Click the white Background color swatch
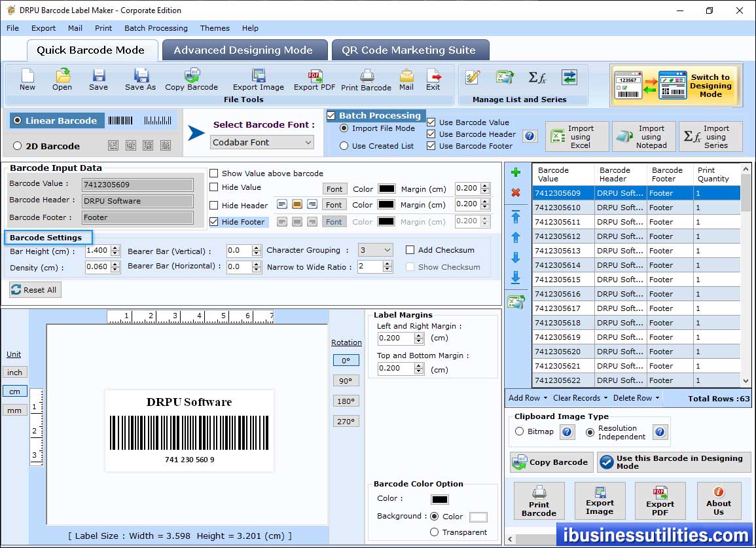The image size is (756, 548). pos(478,517)
